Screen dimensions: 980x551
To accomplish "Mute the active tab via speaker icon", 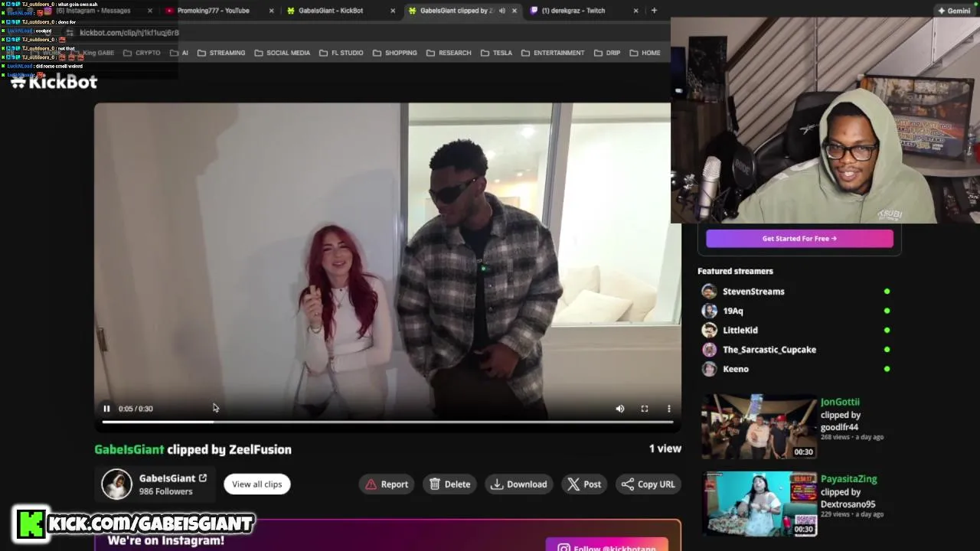I will tap(501, 11).
